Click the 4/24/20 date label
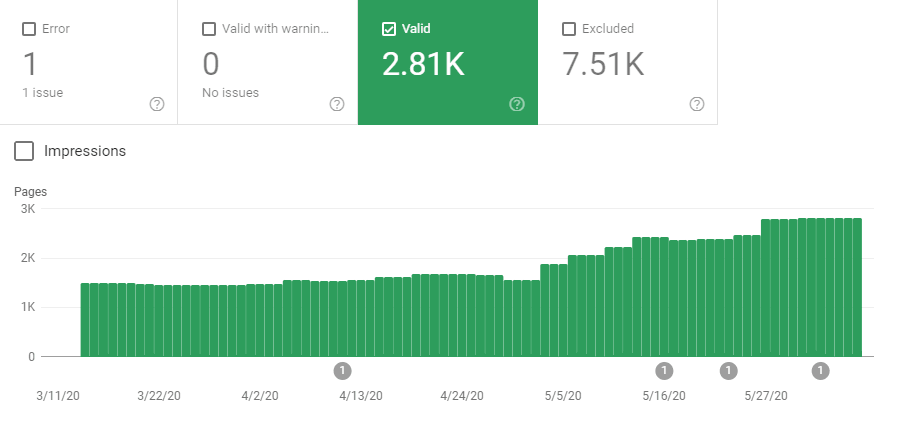This screenshot has height=424, width=907. [x=462, y=396]
